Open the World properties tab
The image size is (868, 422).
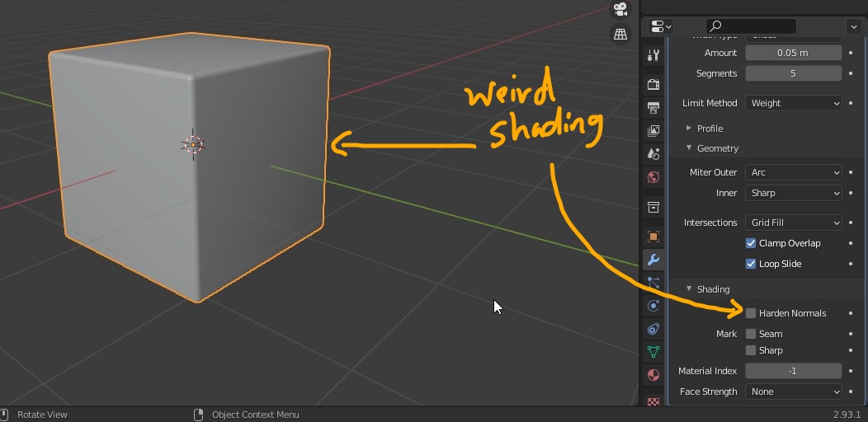click(653, 177)
